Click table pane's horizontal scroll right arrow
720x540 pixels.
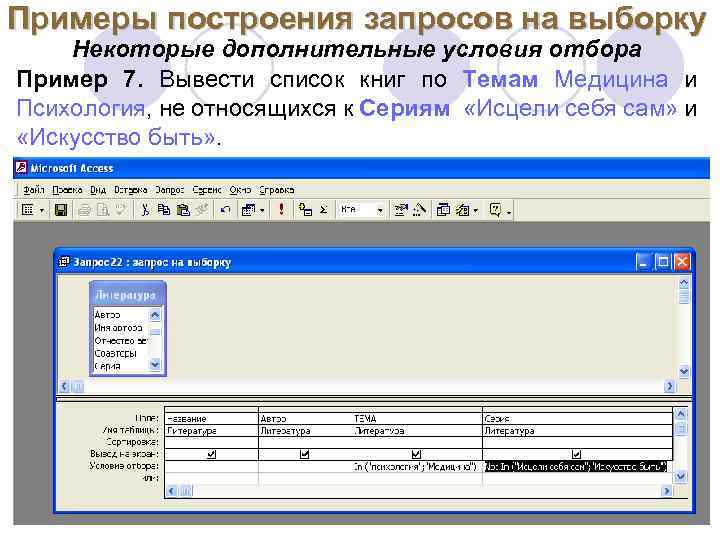pos(669,387)
